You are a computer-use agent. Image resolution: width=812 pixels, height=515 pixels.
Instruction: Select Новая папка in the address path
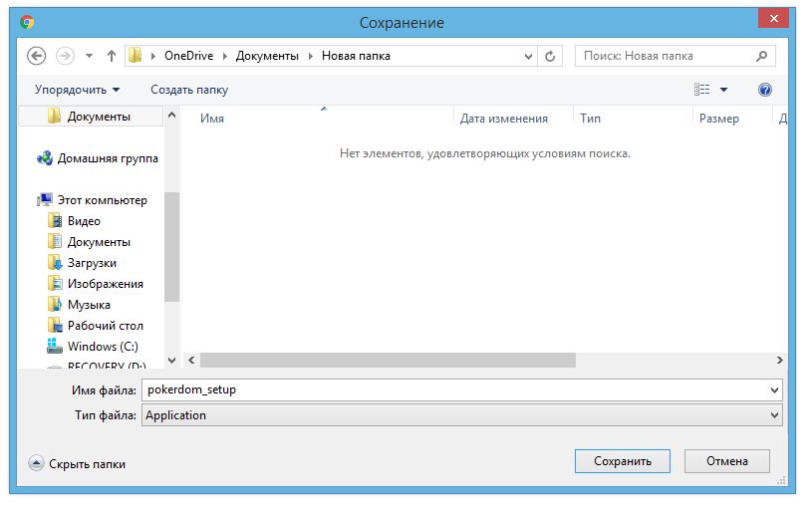pyautogui.click(x=356, y=56)
